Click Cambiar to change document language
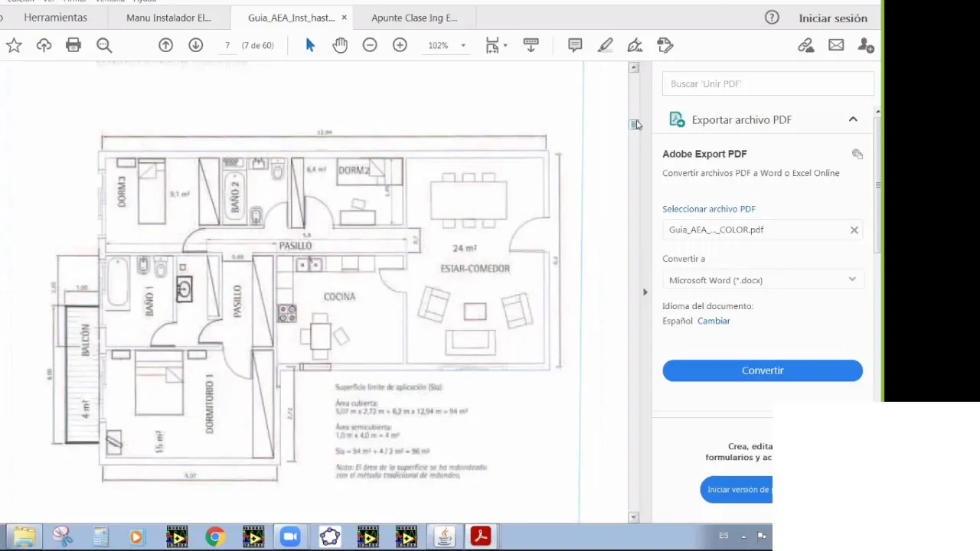The width and height of the screenshot is (980, 551). pos(714,321)
